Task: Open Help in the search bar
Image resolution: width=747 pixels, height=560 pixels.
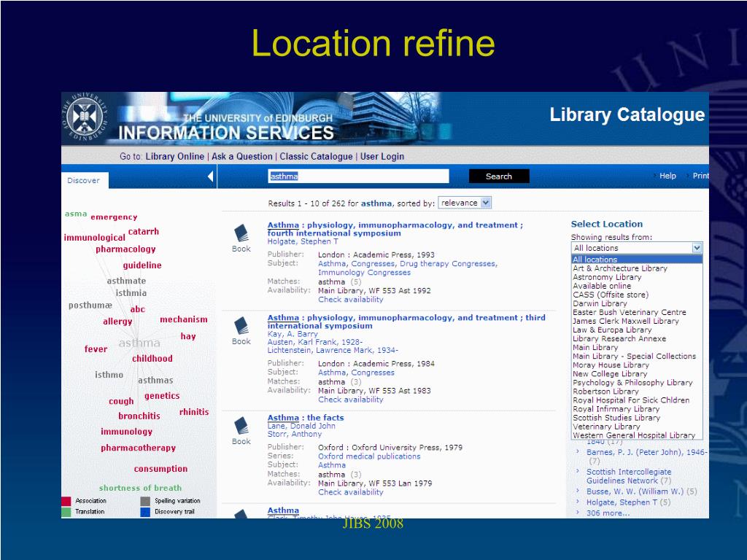Action: pyautogui.click(x=667, y=176)
